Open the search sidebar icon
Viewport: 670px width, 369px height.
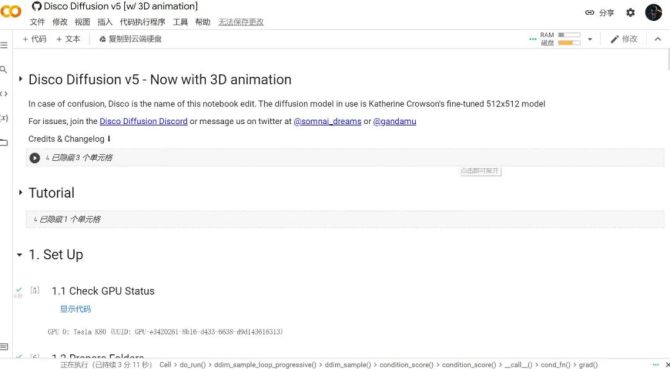click(4, 69)
